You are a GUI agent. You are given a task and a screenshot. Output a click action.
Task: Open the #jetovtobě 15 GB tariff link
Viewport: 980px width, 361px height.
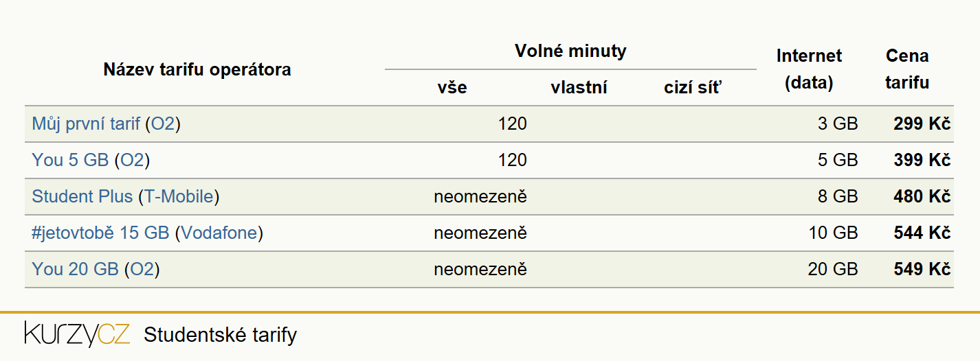(x=100, y=233)
